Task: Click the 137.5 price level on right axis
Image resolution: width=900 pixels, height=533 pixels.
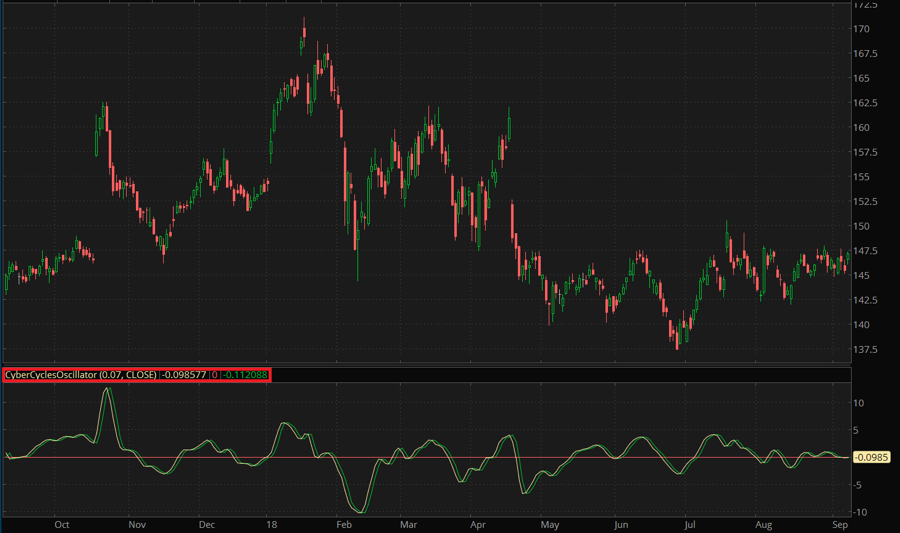Action: pos(865,349)
